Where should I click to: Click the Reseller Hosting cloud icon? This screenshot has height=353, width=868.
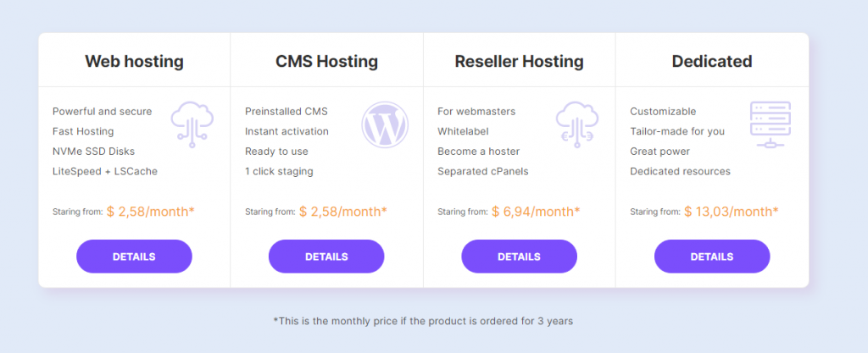(576, 123)
